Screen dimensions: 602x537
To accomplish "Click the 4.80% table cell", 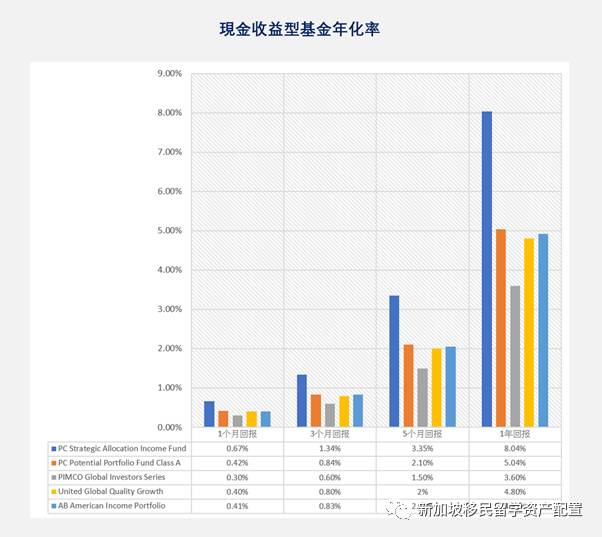I will [515, 492].
